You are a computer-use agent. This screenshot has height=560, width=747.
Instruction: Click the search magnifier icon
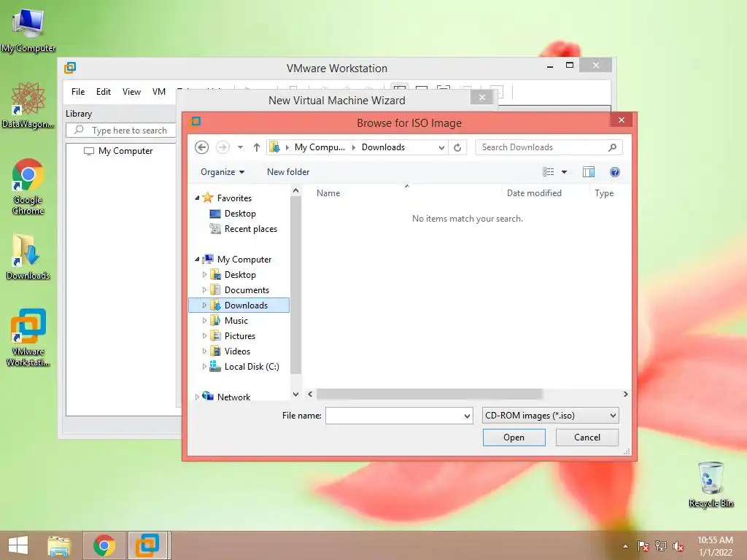coord(613,147)
